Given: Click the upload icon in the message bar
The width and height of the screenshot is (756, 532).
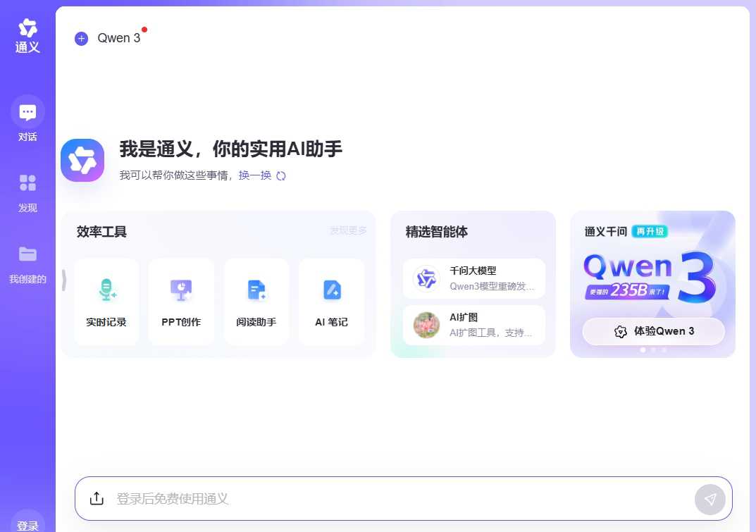Looking at the screenshot, I should (x=97, y=497).
